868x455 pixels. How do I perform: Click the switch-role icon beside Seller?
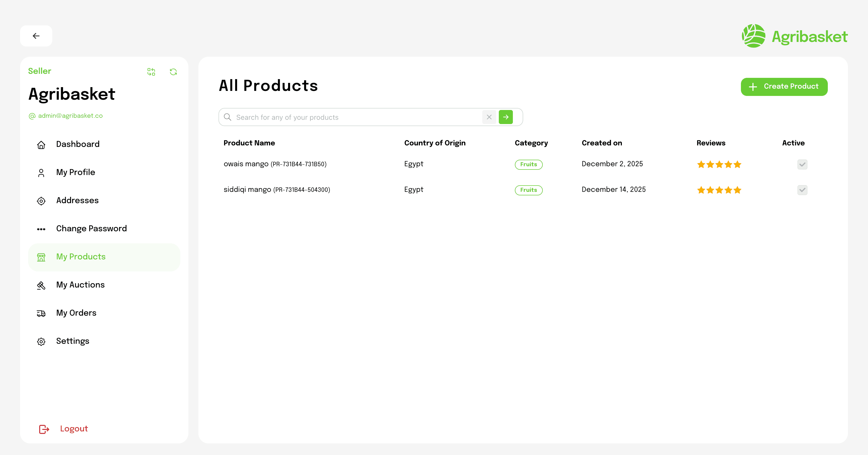point(151,72)
